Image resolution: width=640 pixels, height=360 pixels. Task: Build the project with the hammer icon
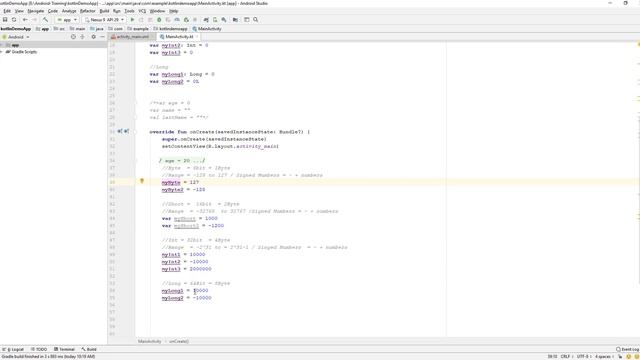(45, 20)
